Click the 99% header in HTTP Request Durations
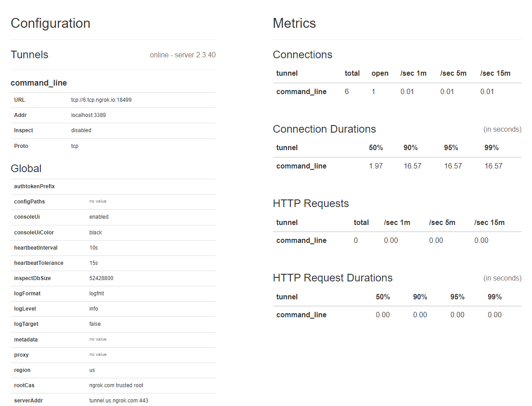This screenshot has width=532, height=406. [495, 297]
